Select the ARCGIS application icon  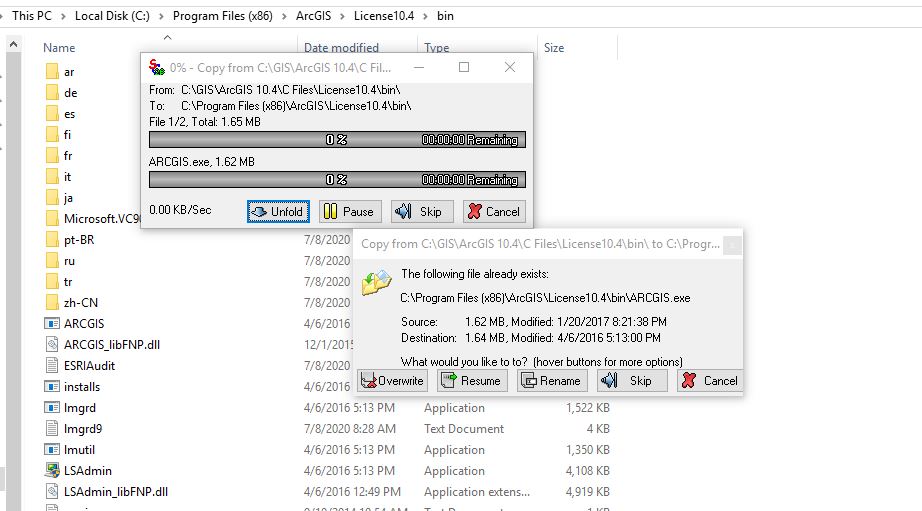point(52,324)
